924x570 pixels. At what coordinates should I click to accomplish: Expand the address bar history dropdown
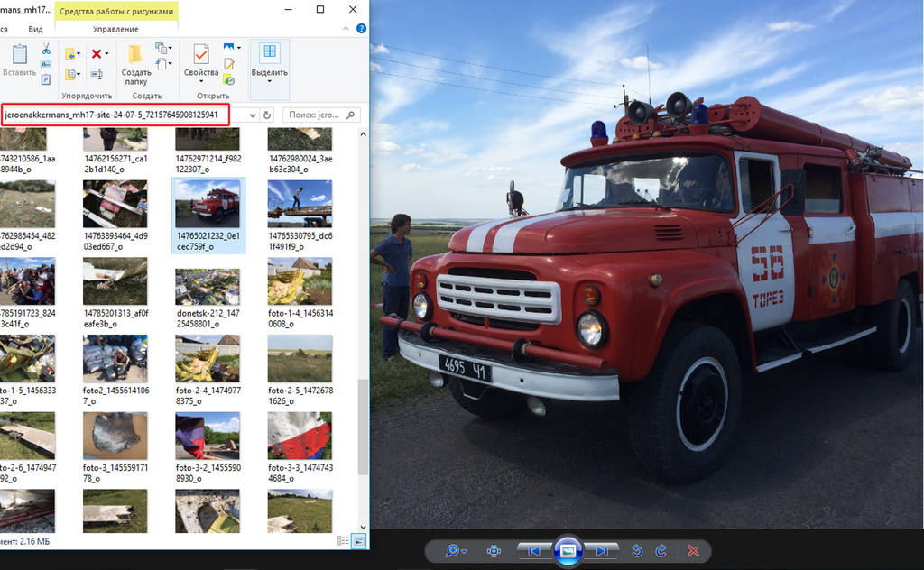[x=253, y=115]
